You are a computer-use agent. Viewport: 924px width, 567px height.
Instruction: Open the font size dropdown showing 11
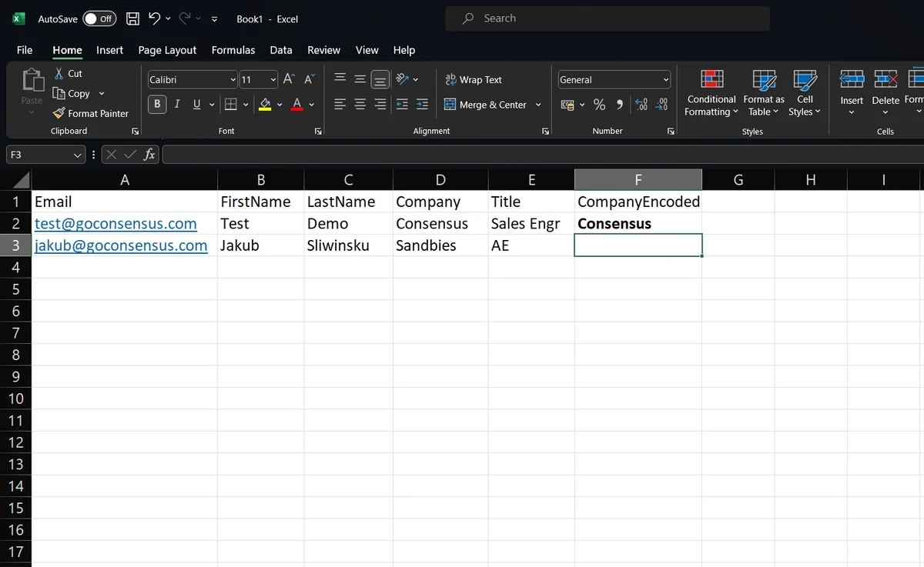273,79
